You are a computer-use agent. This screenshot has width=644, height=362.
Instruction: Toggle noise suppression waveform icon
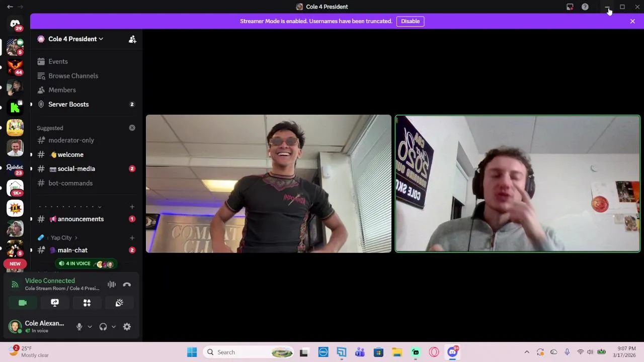coord(112,285)
